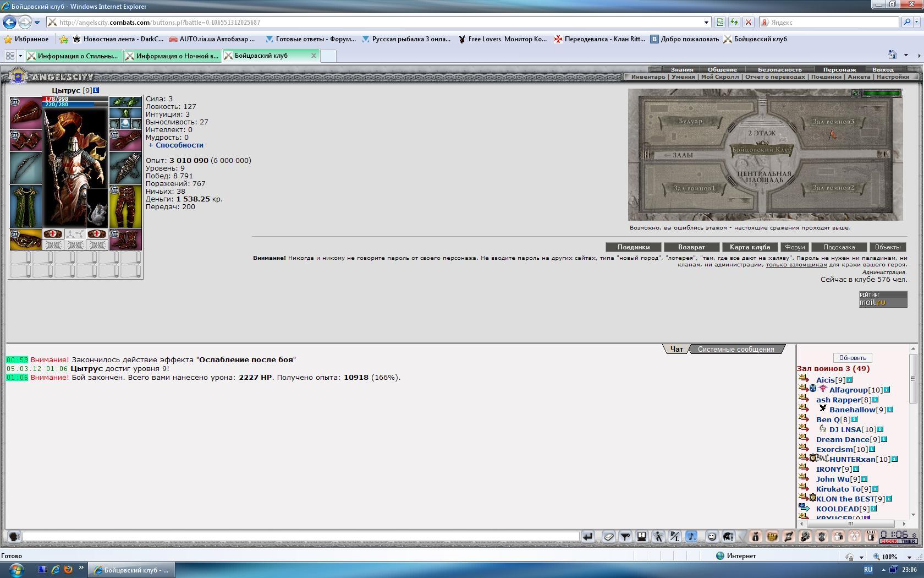This screenshot has width=924, height=578.
Task: Click the mail.ru rating banner
Action: pyautogui.click(x=883, y=299)
